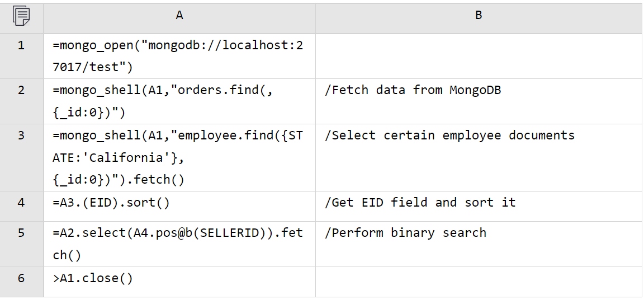Select row 4 header
This screenshot has height=299, width=644.
click(x=21, y=202)
